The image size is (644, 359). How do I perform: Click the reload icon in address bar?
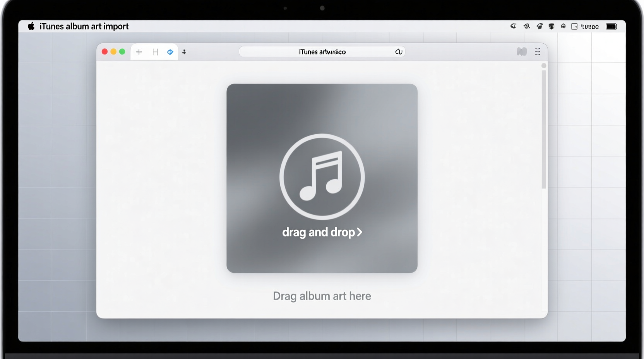(399, 52)
